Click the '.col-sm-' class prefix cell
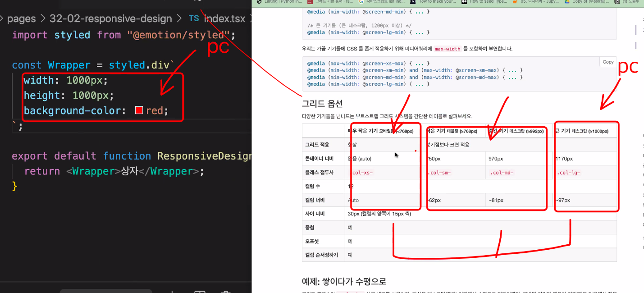The image size is (644, 293). [439, 173]
